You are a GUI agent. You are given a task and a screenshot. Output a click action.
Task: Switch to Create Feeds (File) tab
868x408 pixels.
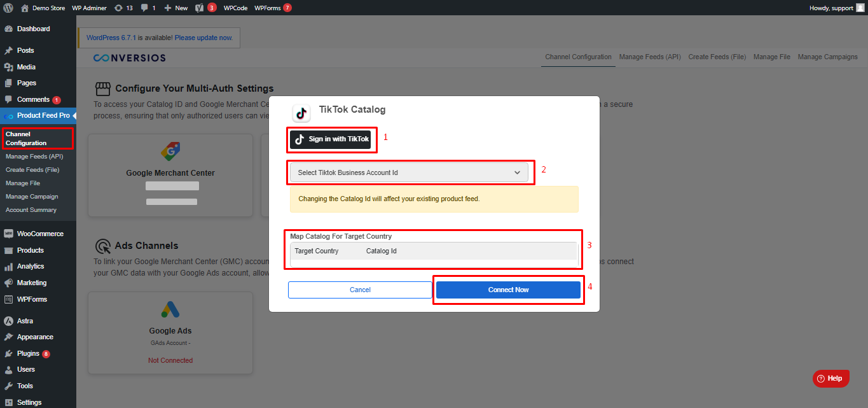[717, 57]
